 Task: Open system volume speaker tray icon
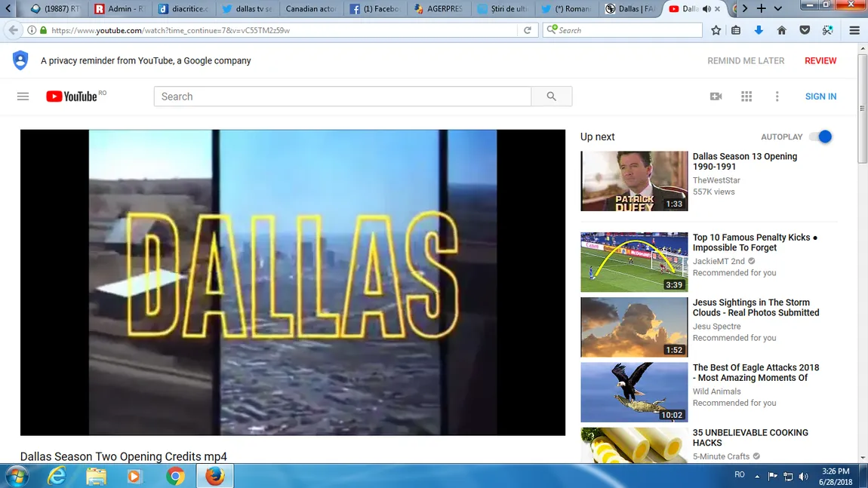pyautogui.click(x=803, y=477)
